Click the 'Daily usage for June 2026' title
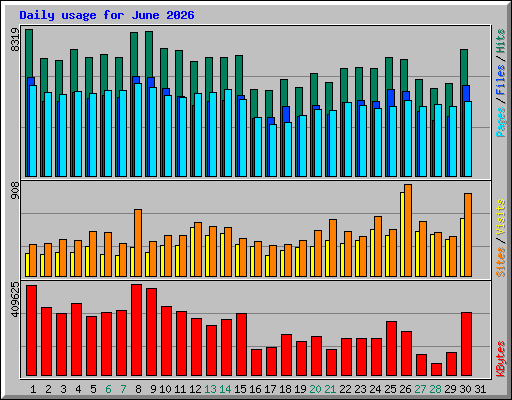512x400 pixels. pyautogui.click(x=107, y=15)
